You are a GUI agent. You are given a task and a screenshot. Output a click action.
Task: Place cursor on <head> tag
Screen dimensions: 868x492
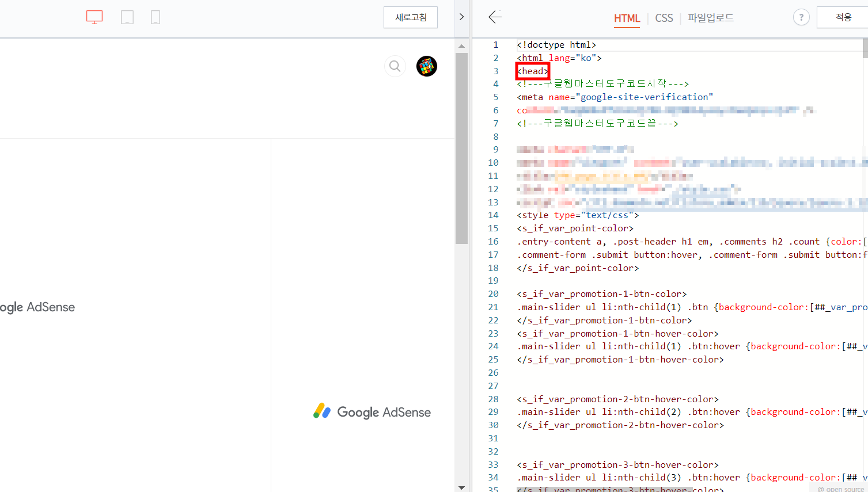pyautogui.click(x=533, y=71)
